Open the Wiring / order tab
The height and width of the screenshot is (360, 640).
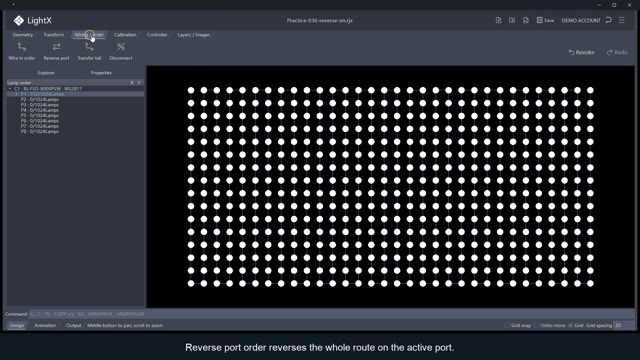tap(89, 35)
